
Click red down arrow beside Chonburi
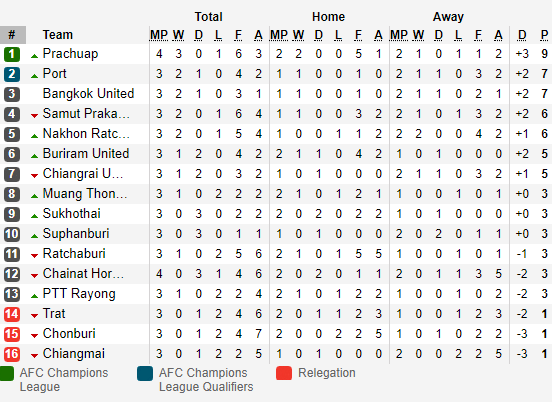pyautogui.click(x=34, y=336)
